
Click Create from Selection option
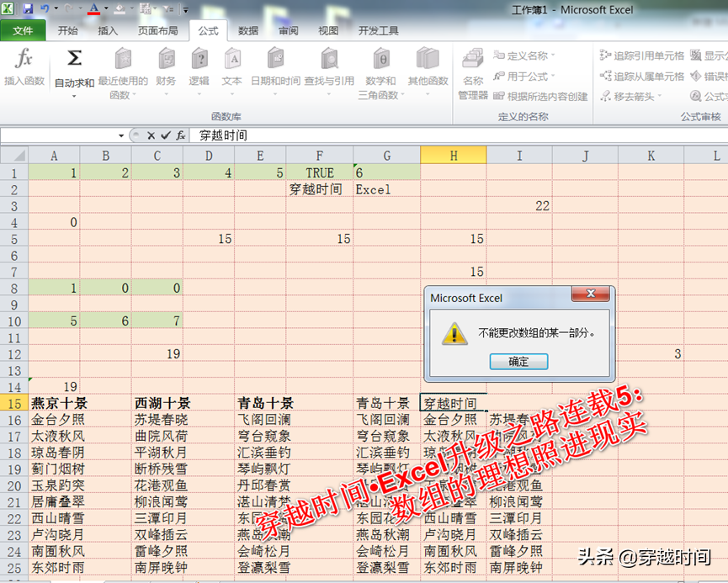540,97
